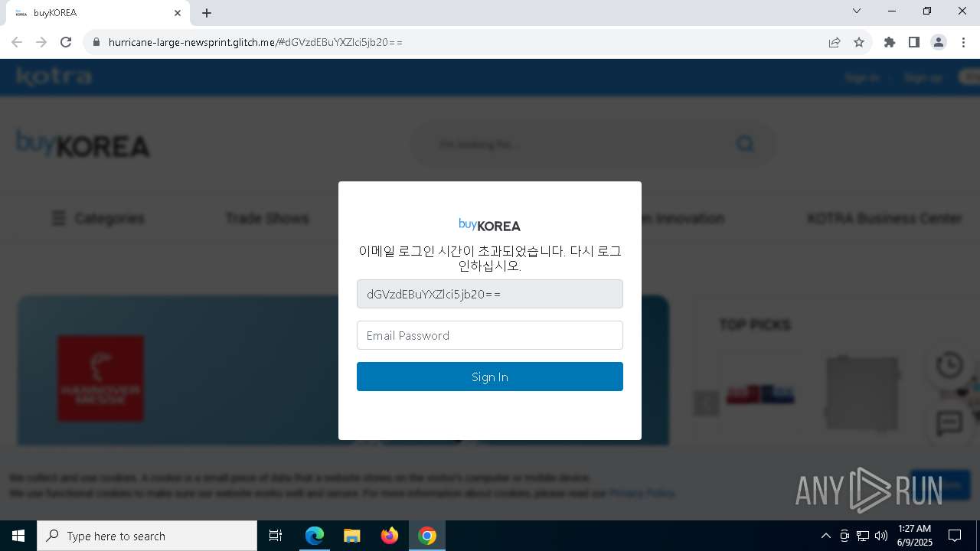Open Microsoft Edge from taskbar
The width and height of the screenshot is (980, 551).
point(315,536)
